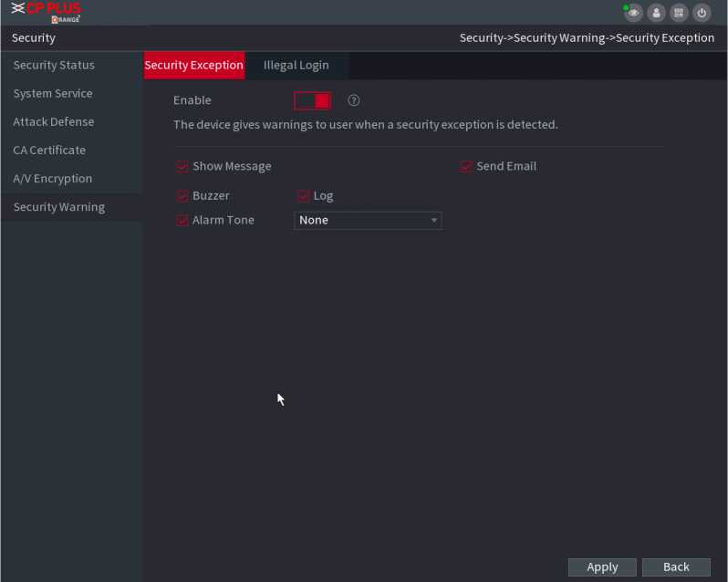Image resolution: width=728 pixels, height=582 pixels.
Task: Open Security Status in the sidebar
Action: pos(54,66)
